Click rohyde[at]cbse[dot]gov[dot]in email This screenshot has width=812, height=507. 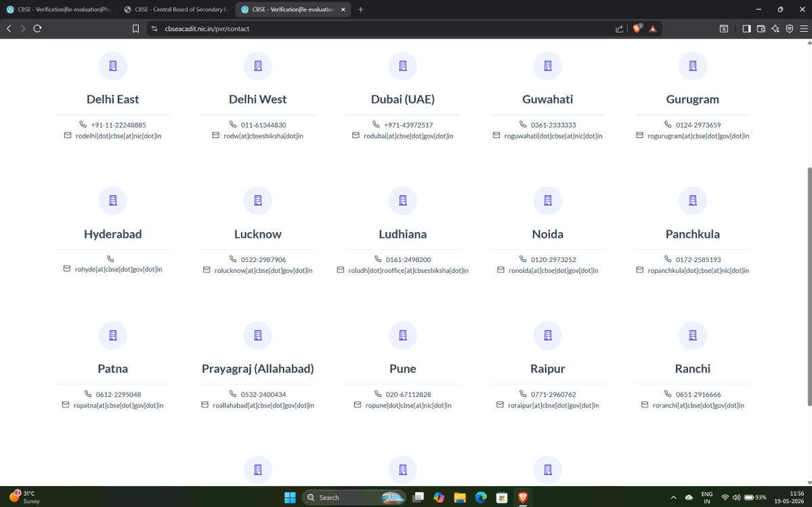(118, 269)
